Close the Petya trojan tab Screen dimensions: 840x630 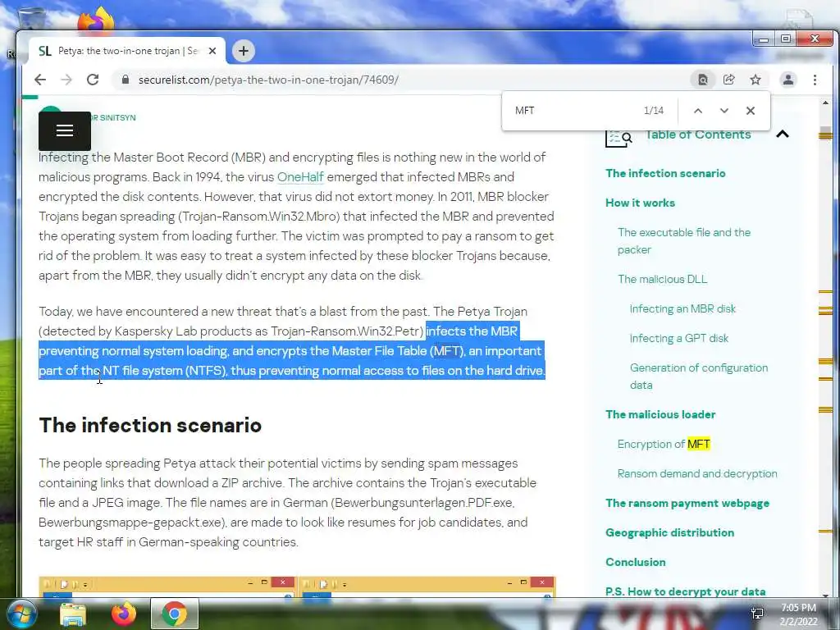212,51
